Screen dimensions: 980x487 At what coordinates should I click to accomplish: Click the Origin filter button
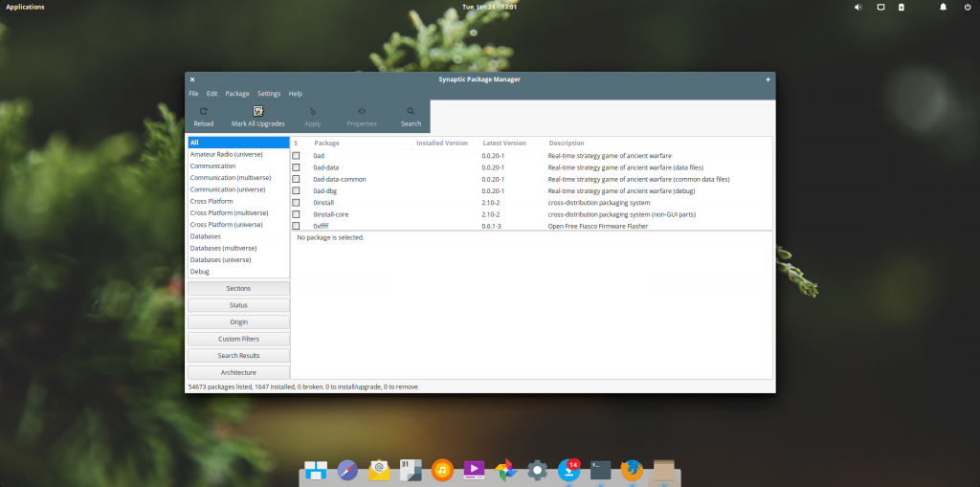click(x=238, y=322)
